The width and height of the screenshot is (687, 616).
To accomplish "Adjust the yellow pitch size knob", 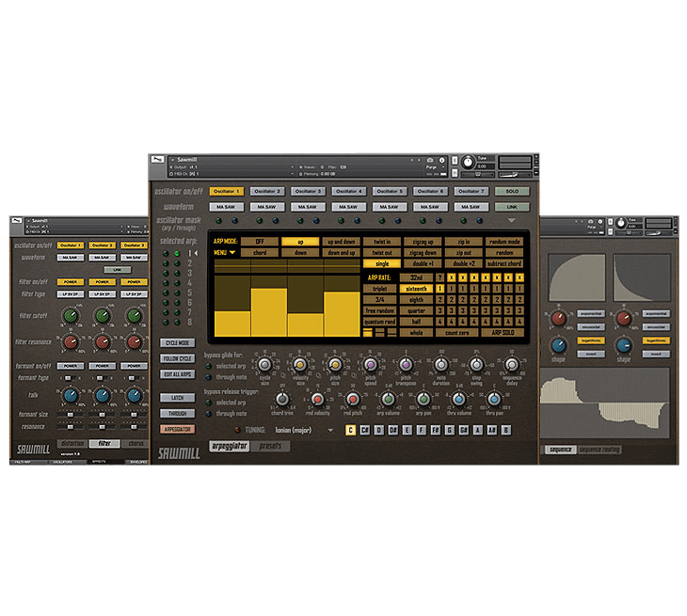I will point(335,364).
